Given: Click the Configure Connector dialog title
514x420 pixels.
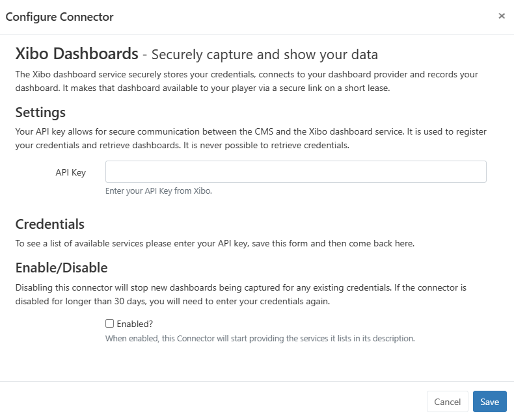Looking at the screenshot, I should (60, 17).
